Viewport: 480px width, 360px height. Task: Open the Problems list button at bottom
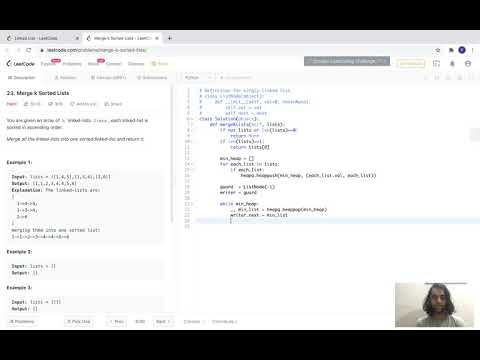pyautogui.click(x=22, y=321)
